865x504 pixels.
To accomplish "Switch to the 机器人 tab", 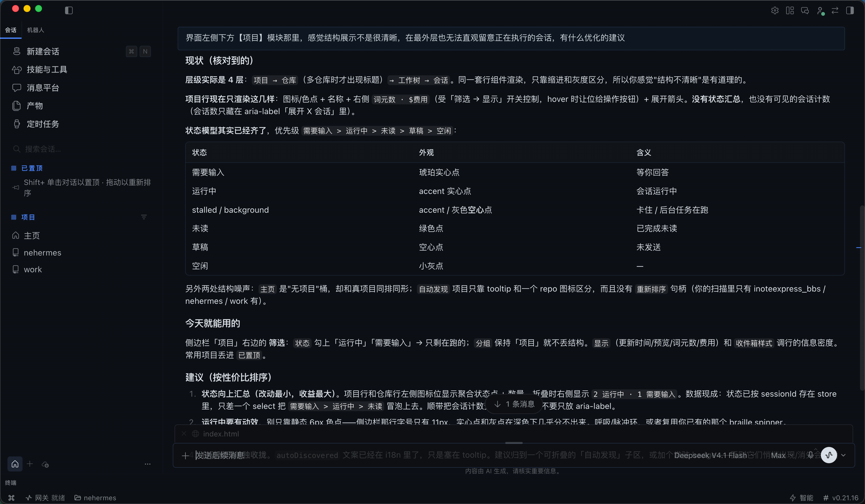I will tap(36, 30).
